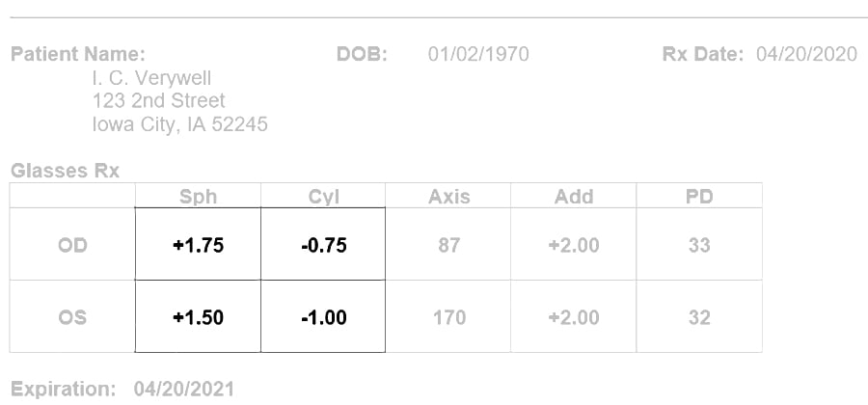868x405 pixels.
Task: Select the OD Add value +2.00
Action: coord(574,245)
